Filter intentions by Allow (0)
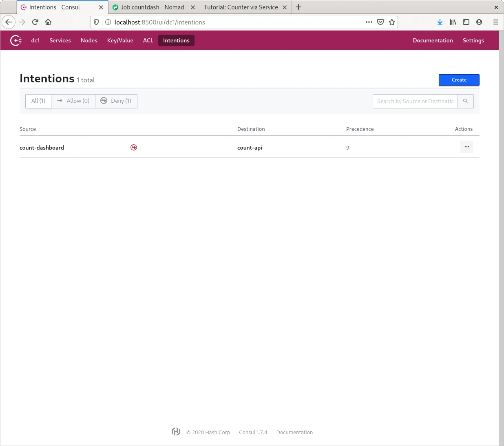 click(73, 101)
